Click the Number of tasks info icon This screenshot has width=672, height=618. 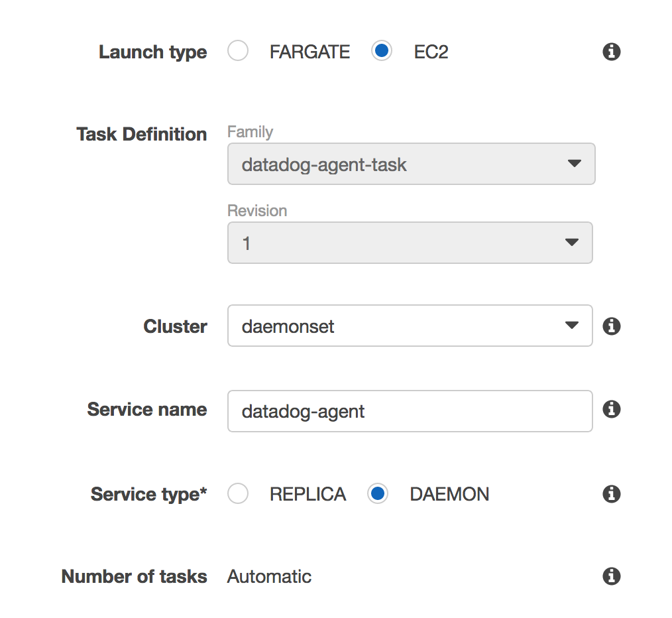611,576
